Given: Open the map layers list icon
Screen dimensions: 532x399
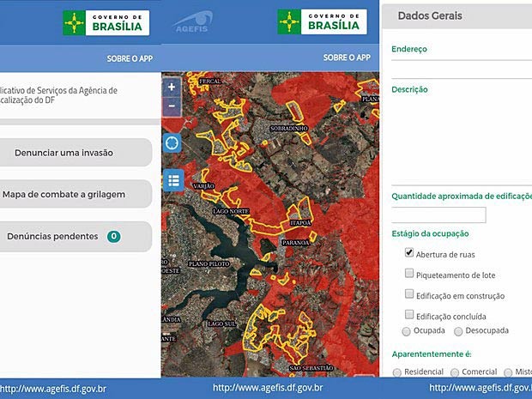Looking at the screenshot, I should 172,180.
